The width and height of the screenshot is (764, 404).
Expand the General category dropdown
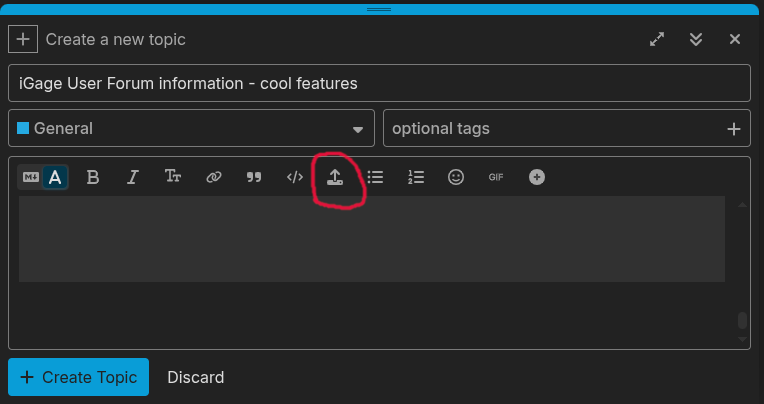pos(191,128)
